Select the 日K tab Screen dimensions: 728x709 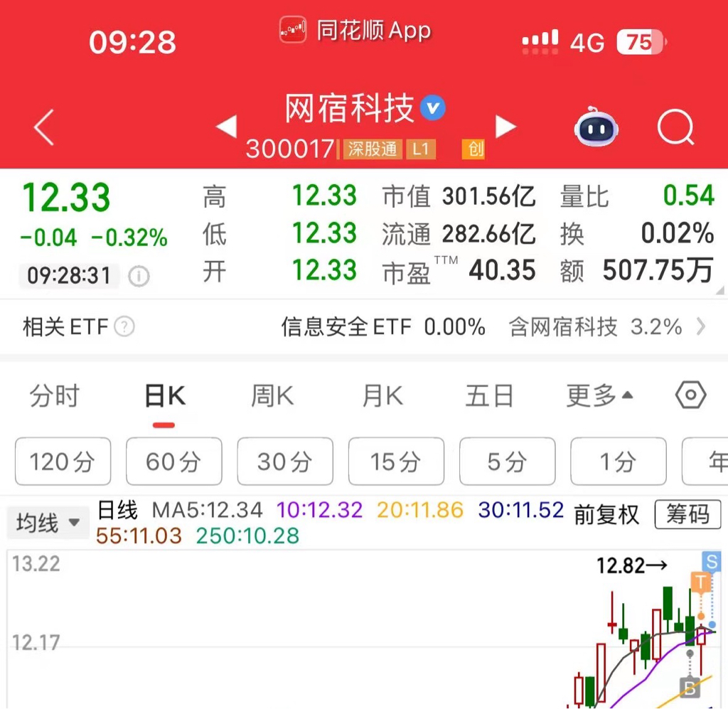[x=165, y=395]
